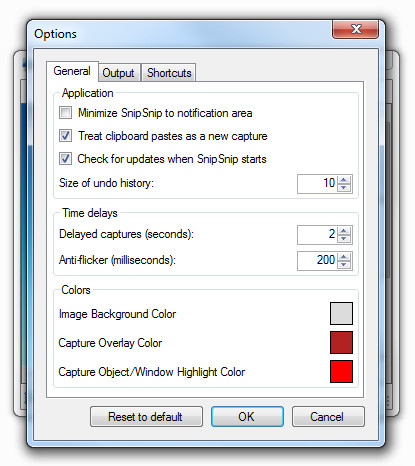The height and width of the screenshot is (466, 415).
Task: Click the 'Size of undo history:' label
Action: (x=106, y=183)
